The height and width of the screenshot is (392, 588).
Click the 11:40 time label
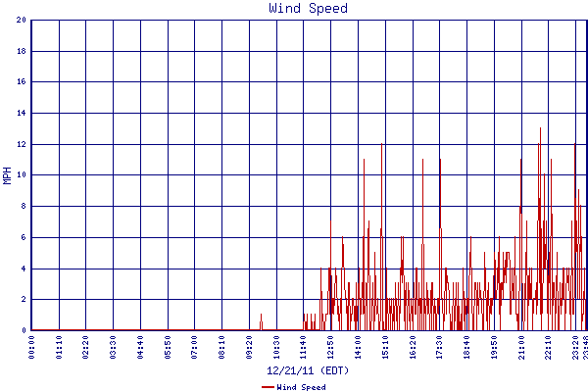point(304,347)
